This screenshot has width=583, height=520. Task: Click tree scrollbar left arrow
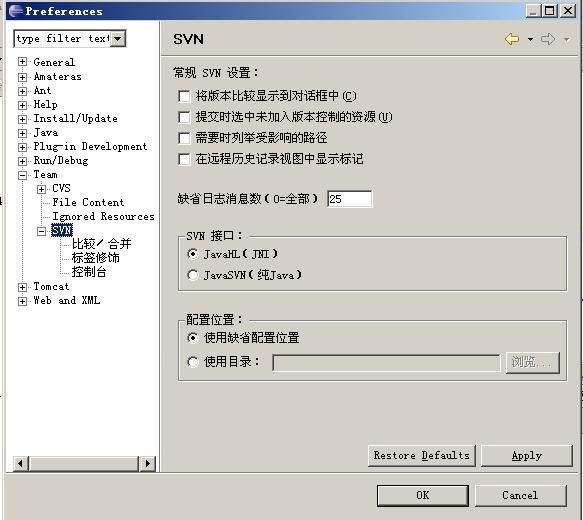(x=21, y=464)
